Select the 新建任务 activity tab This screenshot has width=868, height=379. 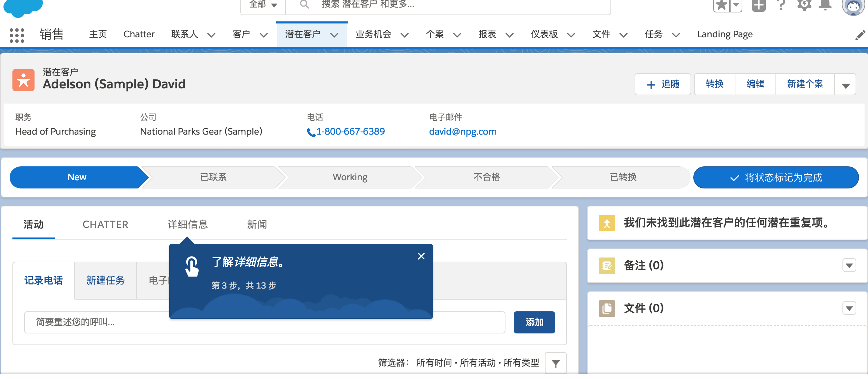[105, 281]
